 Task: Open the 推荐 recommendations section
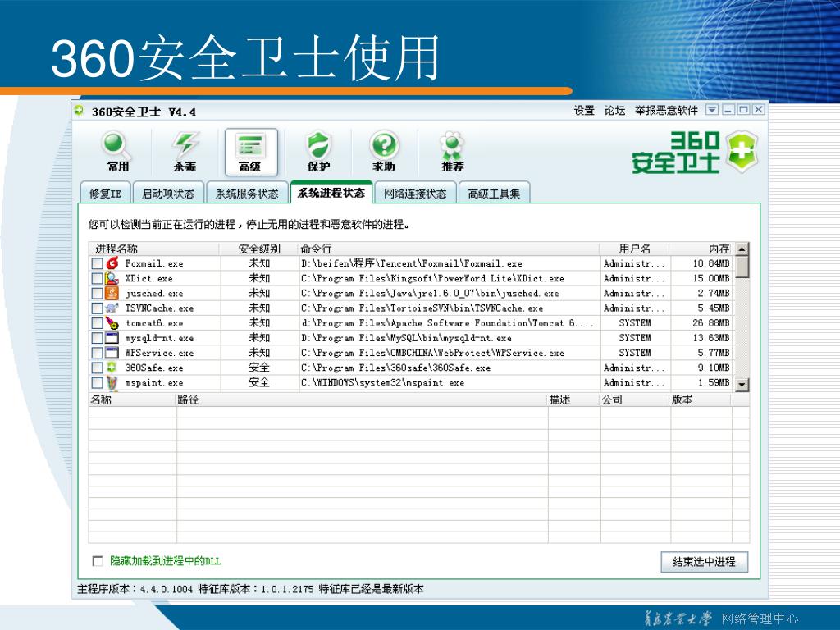tap(452, 152)
